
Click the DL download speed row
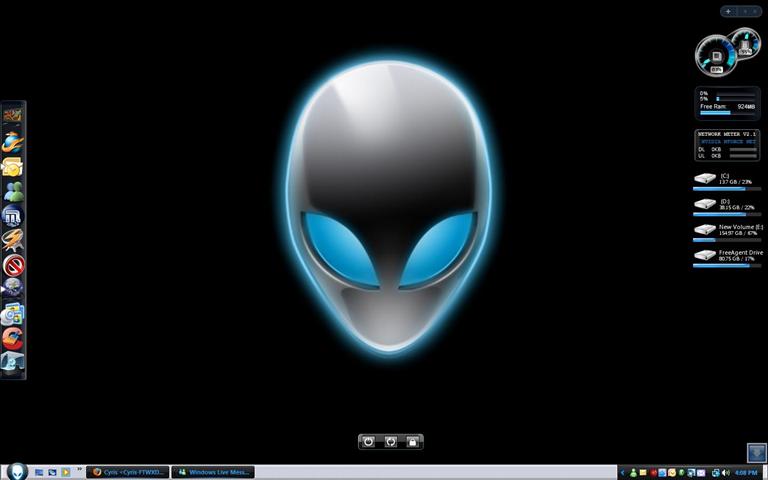(x=727, y=149)
